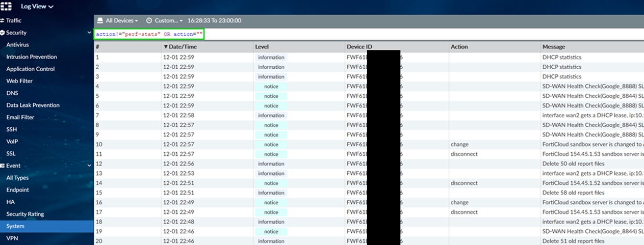Viewport: 644px width, 245px height.
Task: Click the time range 16:28:33 To 23:00:00
Action: click(x=214, y=20)
